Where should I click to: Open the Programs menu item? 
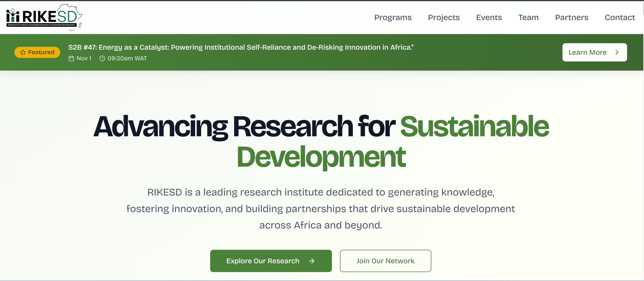392,18
